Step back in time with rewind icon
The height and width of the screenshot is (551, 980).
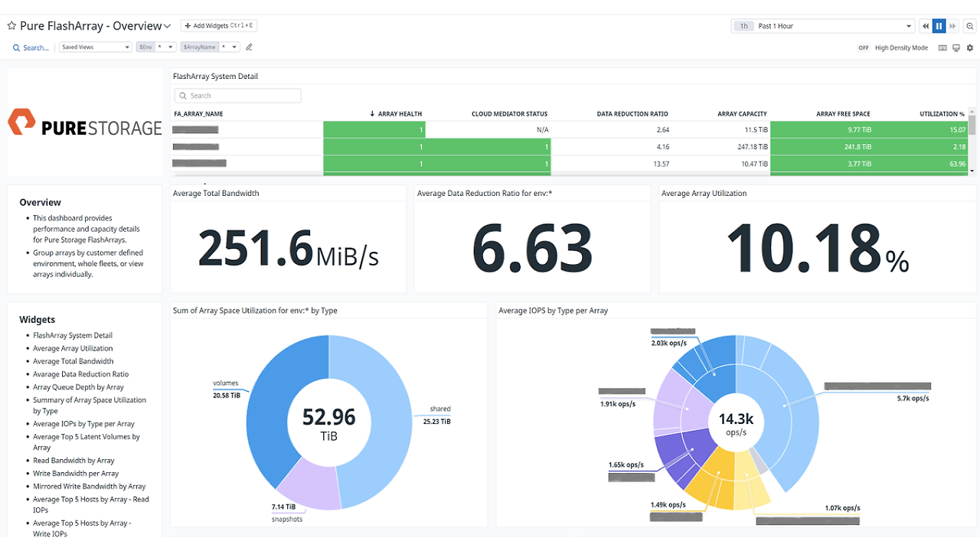926,26
